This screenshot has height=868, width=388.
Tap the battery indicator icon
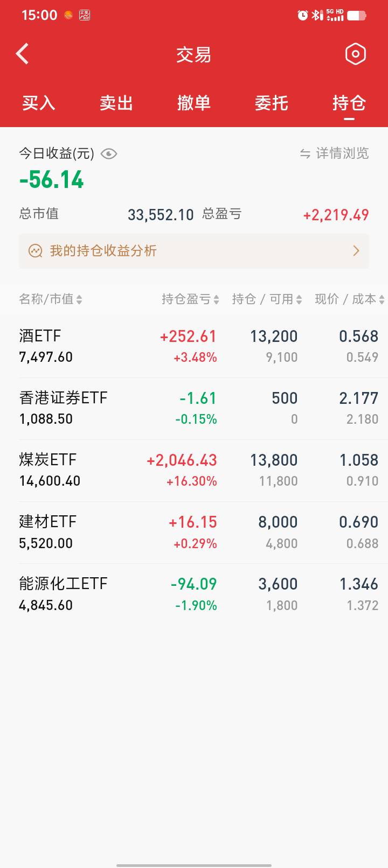pyautogui.click(x=356, y=15)
